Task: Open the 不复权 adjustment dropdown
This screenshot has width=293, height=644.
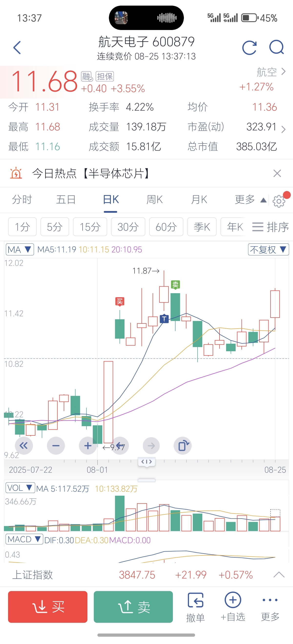Action: point(269,250)
